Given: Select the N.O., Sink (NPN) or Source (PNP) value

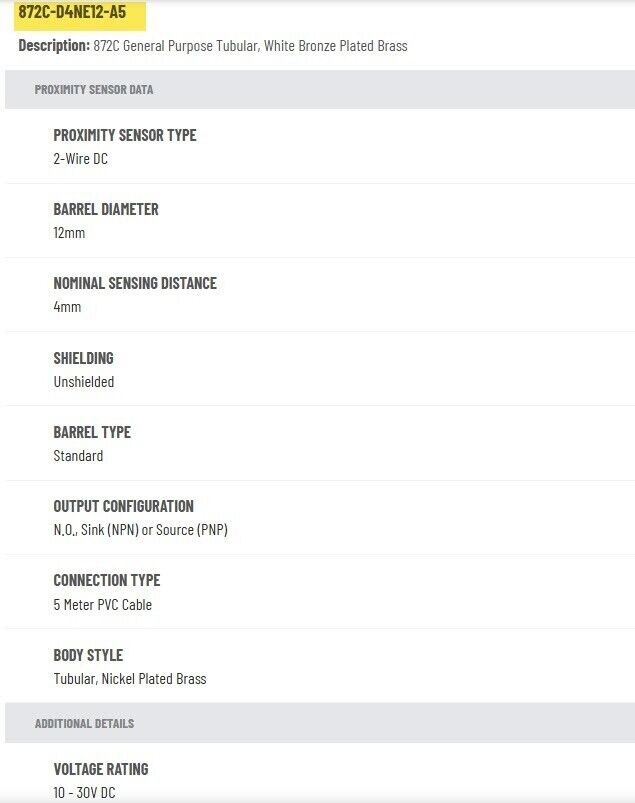Looking at the screenshot, I should [x=140, y=530].
